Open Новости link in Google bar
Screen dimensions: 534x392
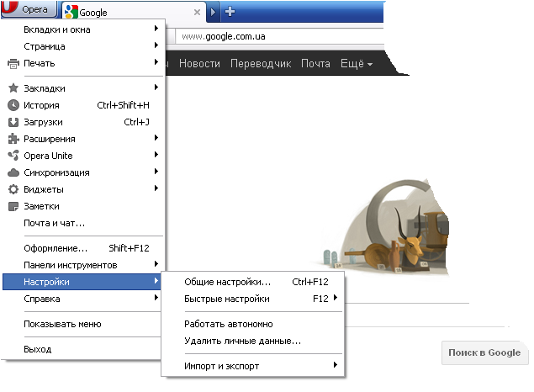pyautogui.click(x=199, y=63)
